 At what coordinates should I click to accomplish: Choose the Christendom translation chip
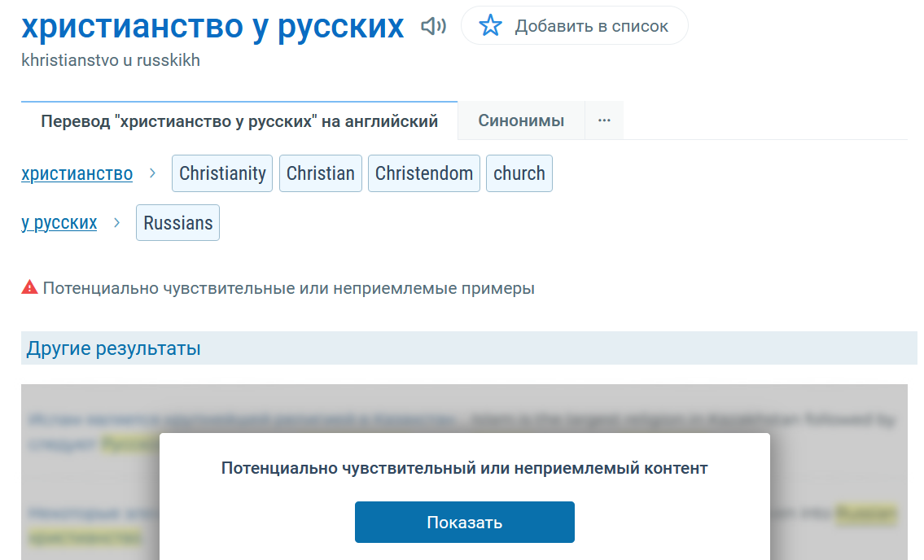pos(424,173)
